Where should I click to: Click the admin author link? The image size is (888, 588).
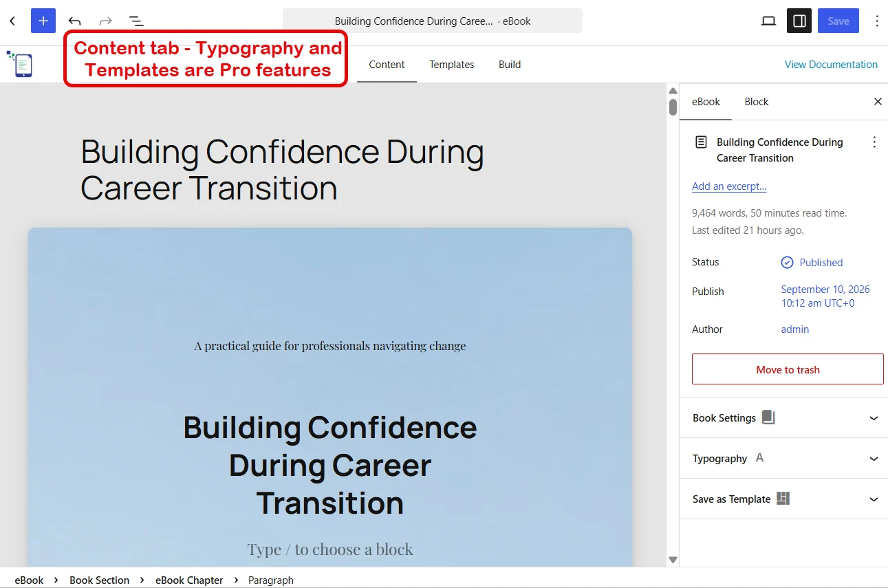pyautogui.click(x=795, y=329)
